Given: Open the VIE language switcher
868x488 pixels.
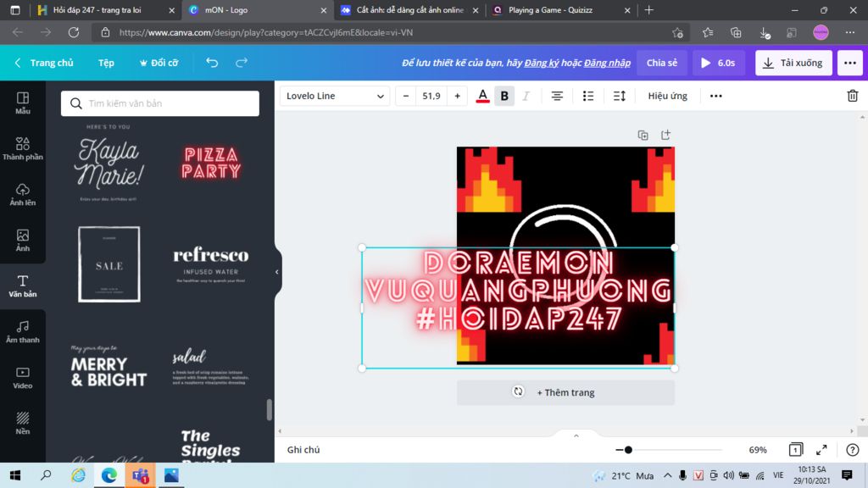Looking at the screenshot, I should [x=778, y=475].
